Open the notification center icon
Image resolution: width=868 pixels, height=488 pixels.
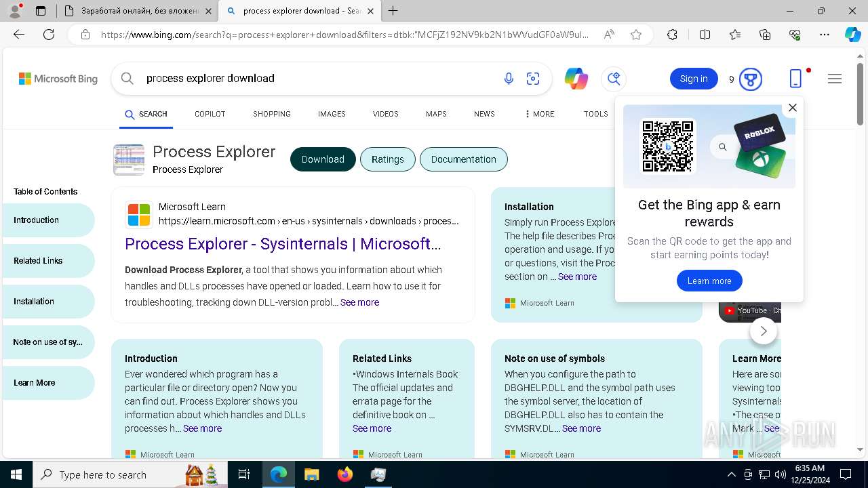[846, 474]
